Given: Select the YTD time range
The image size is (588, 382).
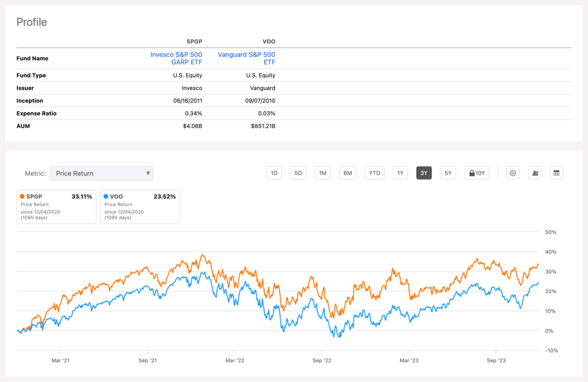Looking at the screenshot, I should (x=374, y=173).
